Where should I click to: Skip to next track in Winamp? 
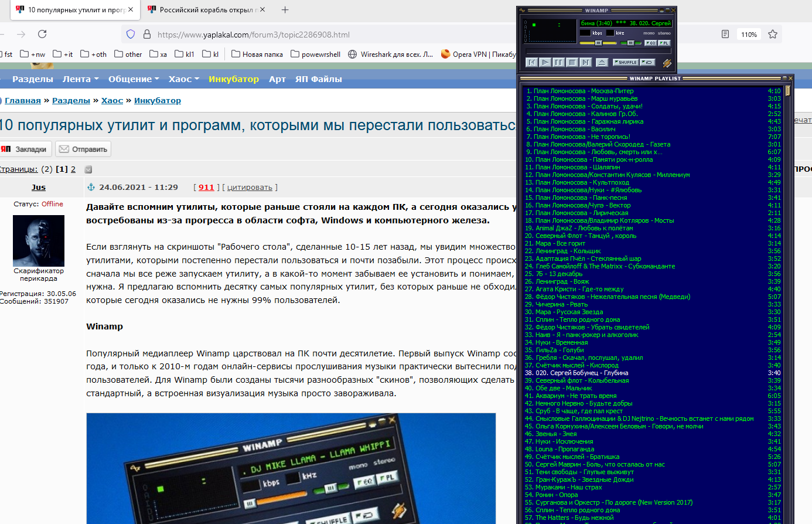coord(585,62)
